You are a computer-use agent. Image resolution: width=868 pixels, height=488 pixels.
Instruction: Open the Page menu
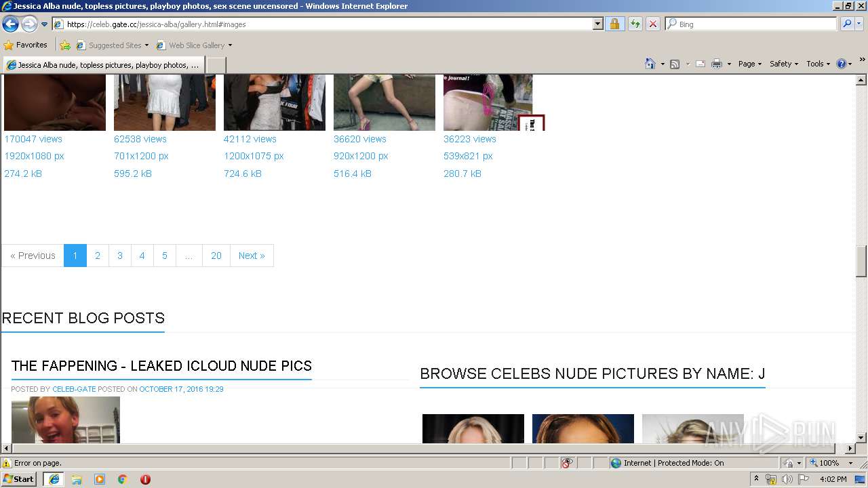pos(750,64)
